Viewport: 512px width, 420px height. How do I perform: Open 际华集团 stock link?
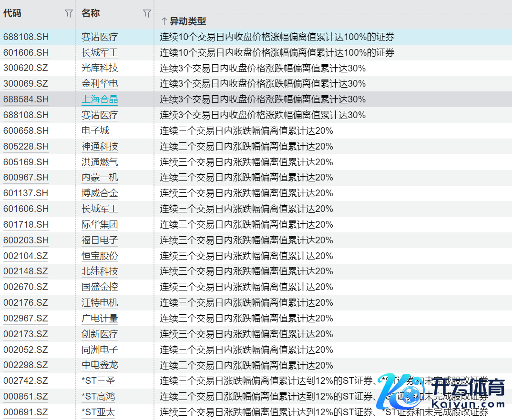(x=100, y=224)
